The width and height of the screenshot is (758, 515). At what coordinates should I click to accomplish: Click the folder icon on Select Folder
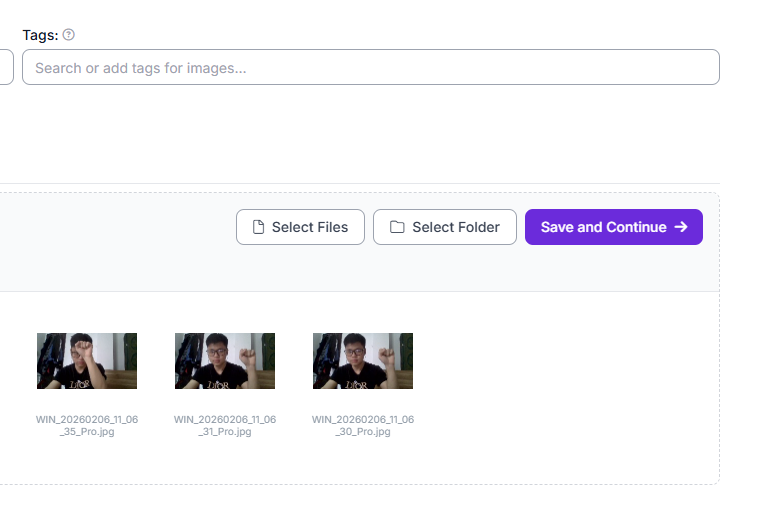(397, 227)
